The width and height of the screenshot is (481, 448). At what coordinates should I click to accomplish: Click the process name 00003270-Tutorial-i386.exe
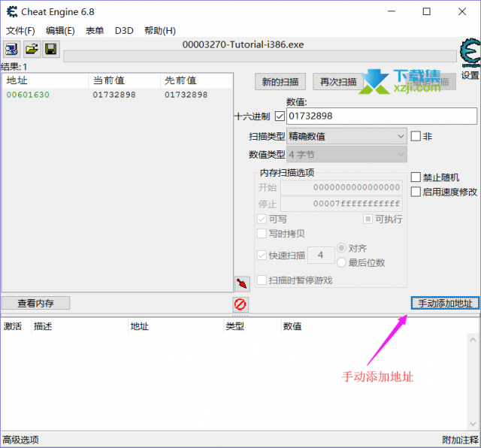click(243, 45)
